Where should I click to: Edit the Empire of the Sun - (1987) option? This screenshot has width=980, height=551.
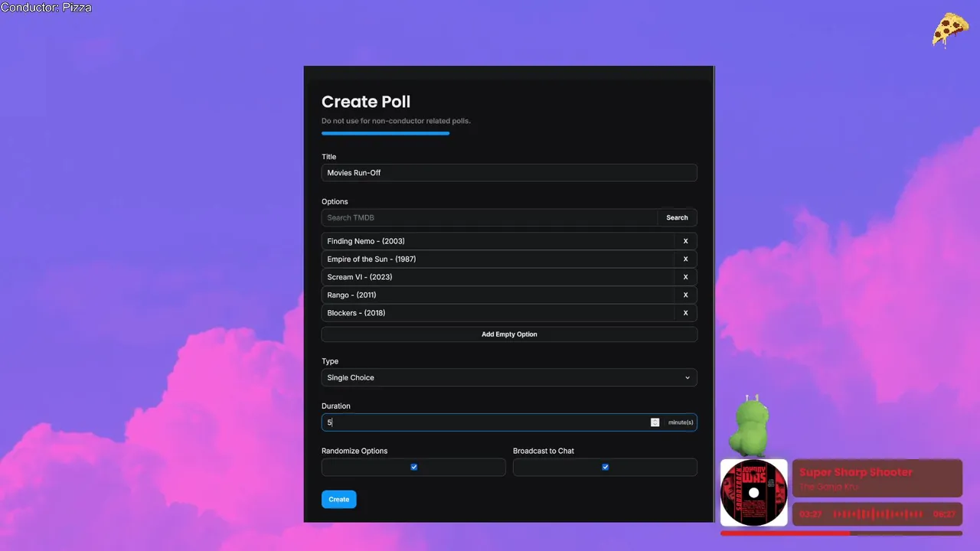coord(498,259)
